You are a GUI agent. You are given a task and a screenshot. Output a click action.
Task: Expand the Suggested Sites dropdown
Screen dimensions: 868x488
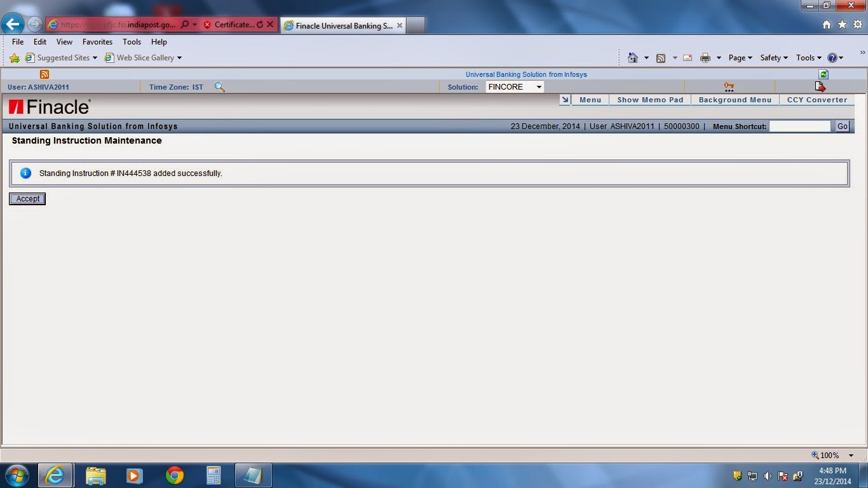(95, 57)
